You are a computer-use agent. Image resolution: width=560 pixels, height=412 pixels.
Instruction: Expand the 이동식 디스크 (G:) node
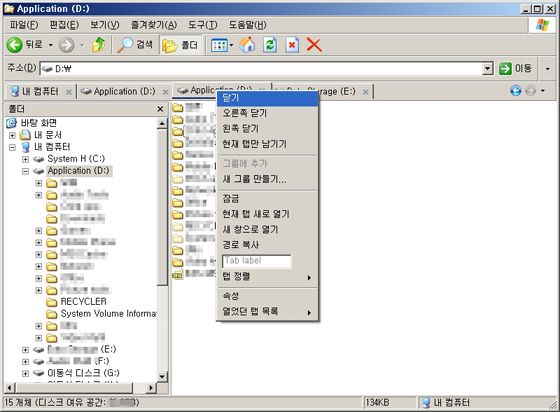click(25, 373)
